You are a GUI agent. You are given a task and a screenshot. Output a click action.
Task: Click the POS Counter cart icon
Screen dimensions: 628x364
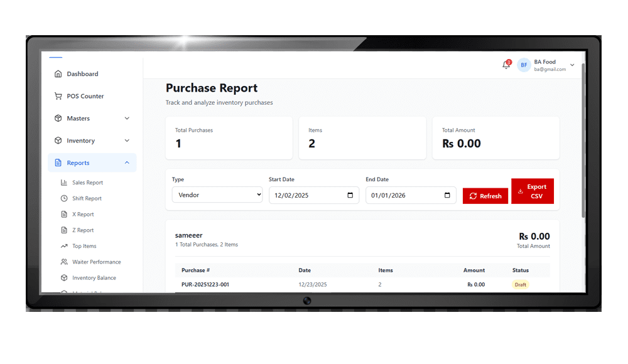58,96
